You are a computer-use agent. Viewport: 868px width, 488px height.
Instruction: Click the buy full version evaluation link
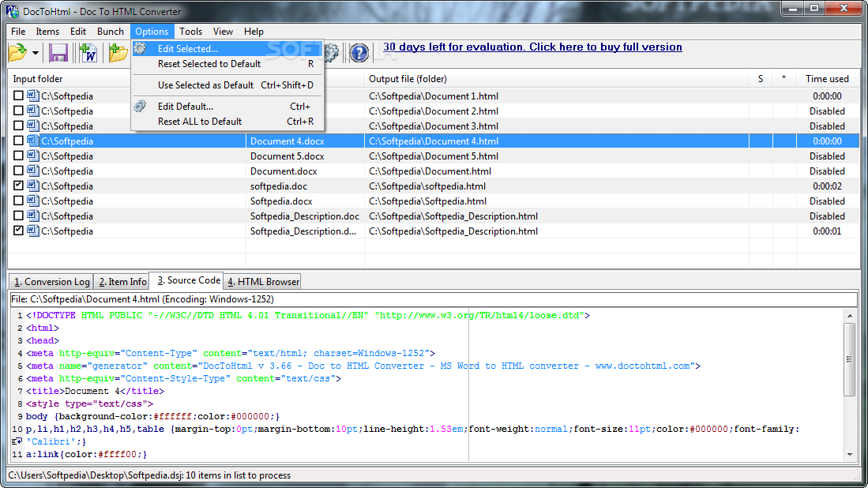[532, 47]
